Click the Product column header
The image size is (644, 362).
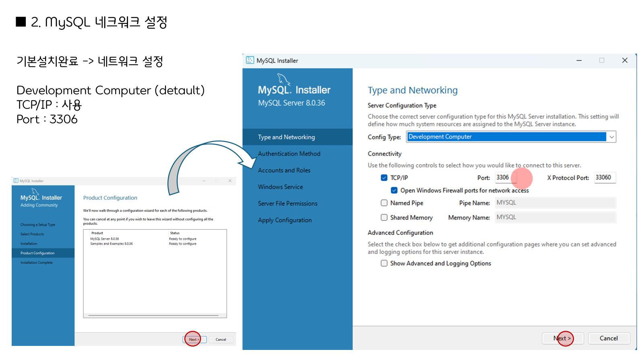click(97, 233)
